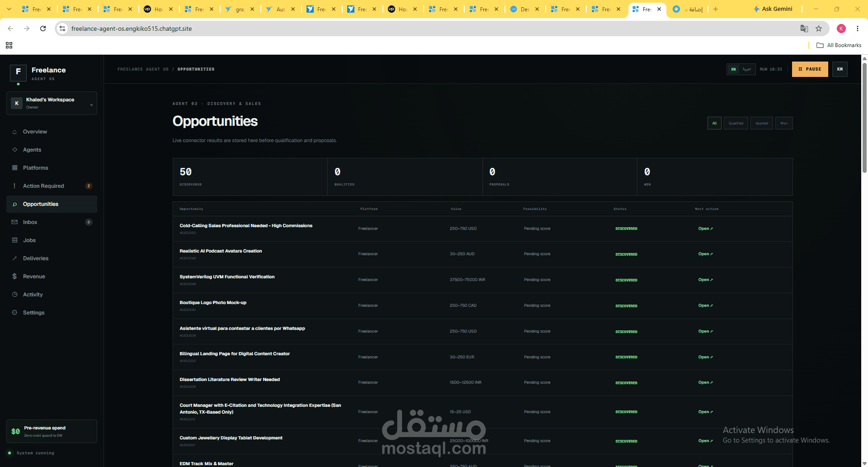Click the translate page icon in address bar
Viewport: 868px width, 467px height.
[x=804, y=29]
